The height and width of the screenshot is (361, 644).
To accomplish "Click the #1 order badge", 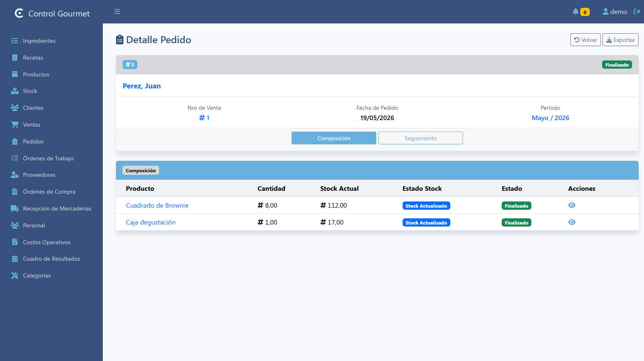I will click(x=130, y=65).
